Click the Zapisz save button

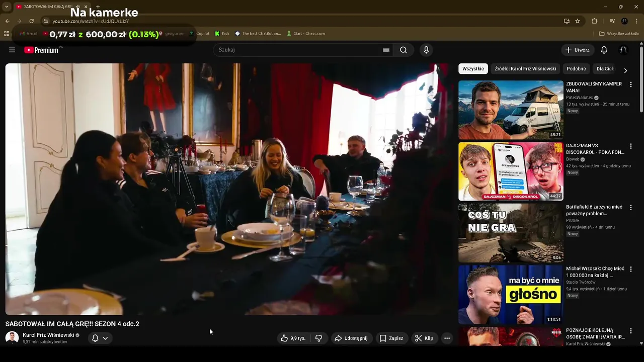coord(391,338)
